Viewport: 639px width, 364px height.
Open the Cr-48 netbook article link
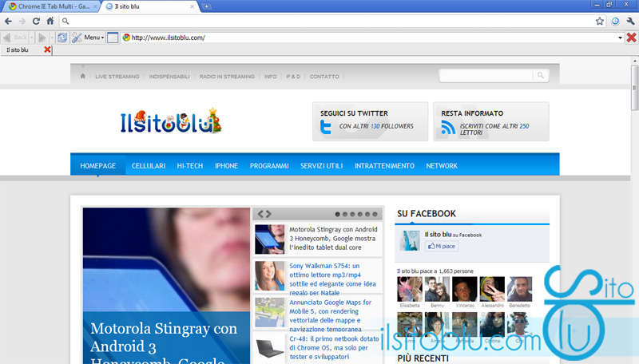point(334,347)
